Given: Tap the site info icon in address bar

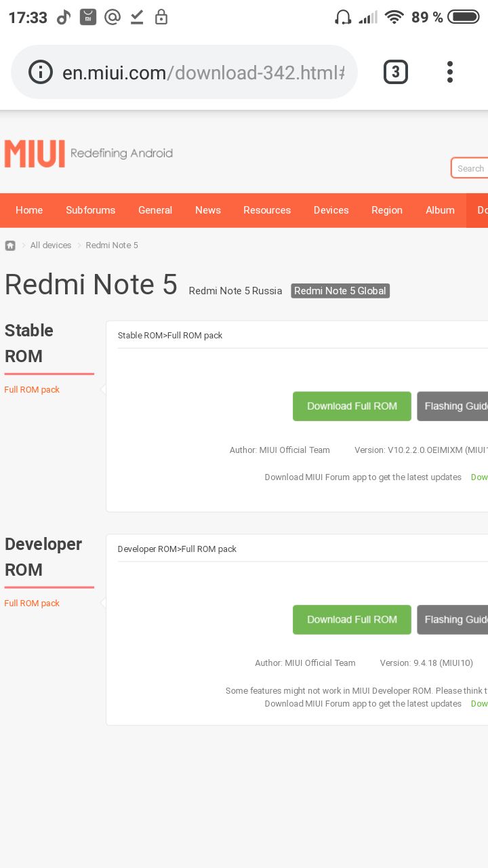Looking at the screenshot, I should click(x=41, y=72).
